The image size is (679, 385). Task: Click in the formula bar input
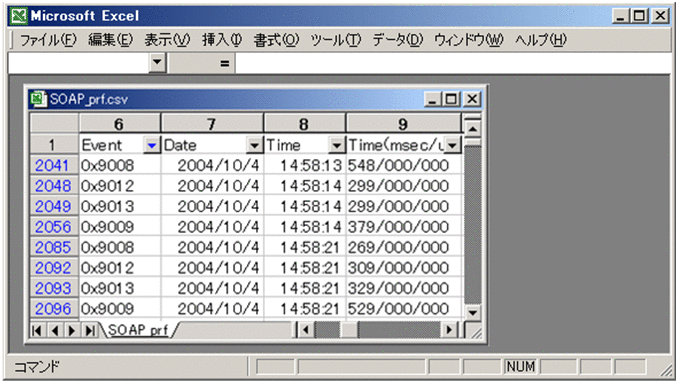pyautogui.click(x=453, y=64)
